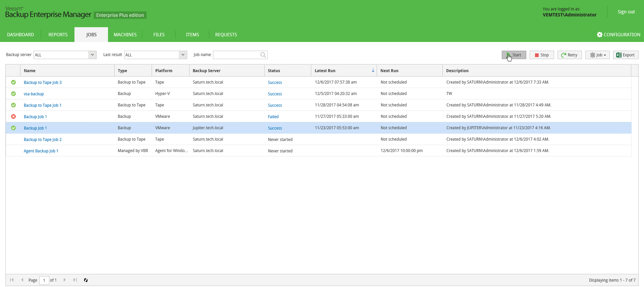The width and height of the screenshot is (644, 287).
Task: Click the Start job button
Action: [514, 55]
